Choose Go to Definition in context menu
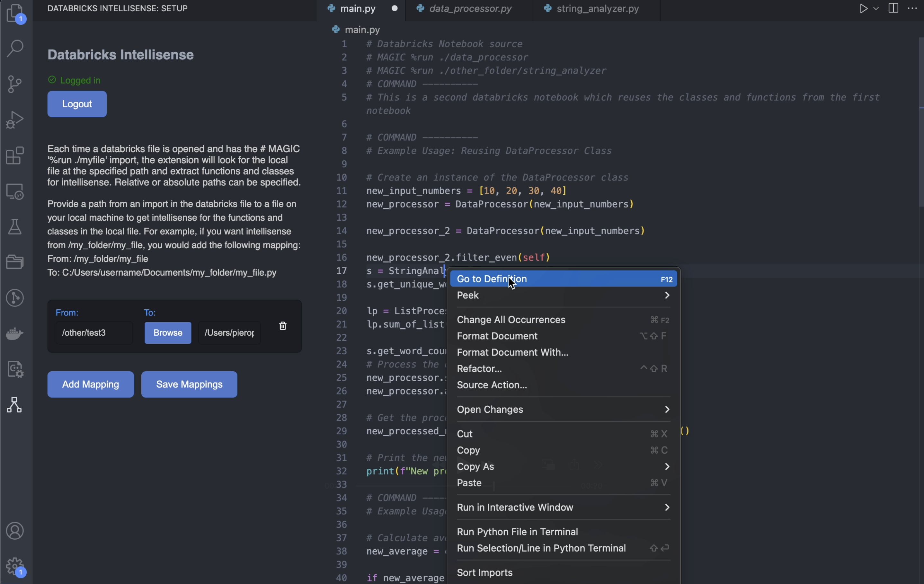This screenshot has width=924, height=584. pyautogui.click(x=563, y=279)
